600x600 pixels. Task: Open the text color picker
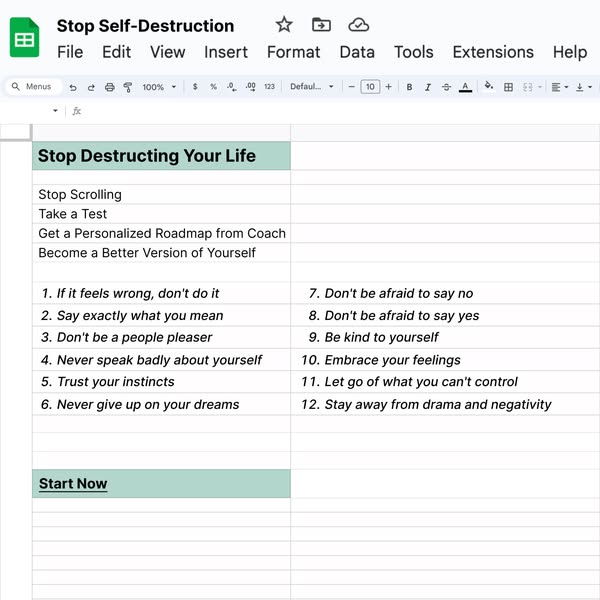point(465,88)
